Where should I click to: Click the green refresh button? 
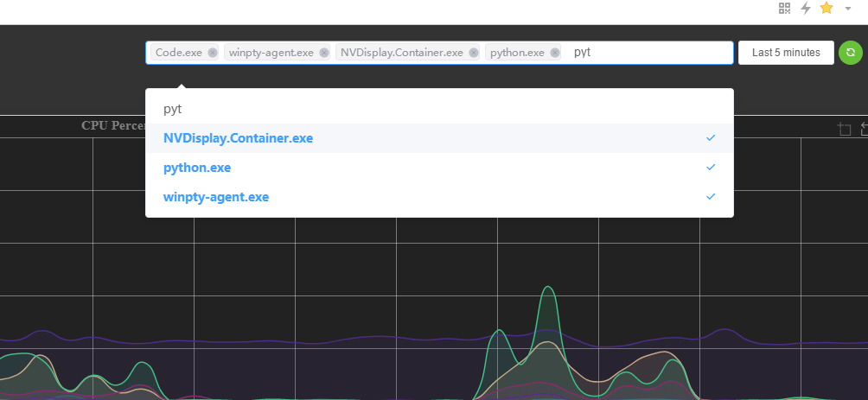click(x=850, y=53)
